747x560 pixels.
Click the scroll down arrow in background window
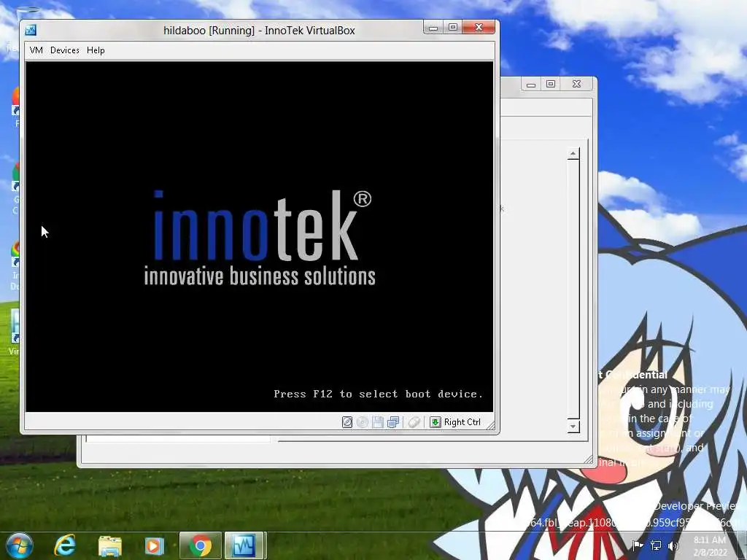tap(573, 426)
